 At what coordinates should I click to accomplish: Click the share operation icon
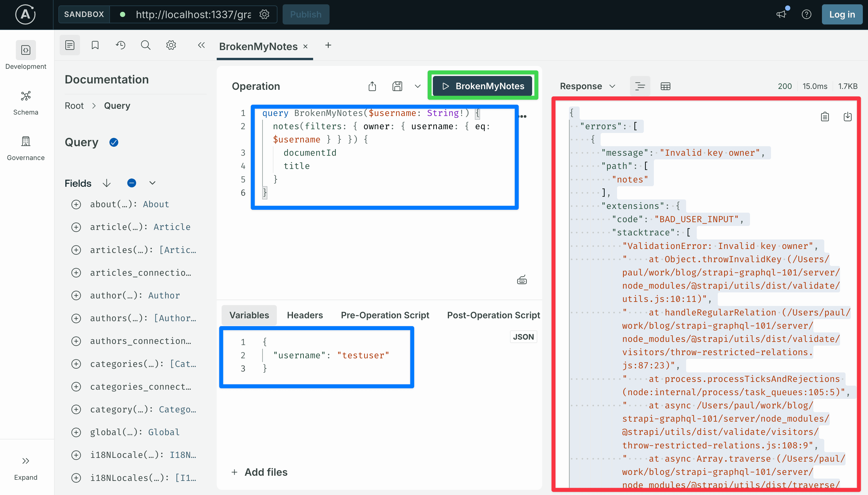372,86
